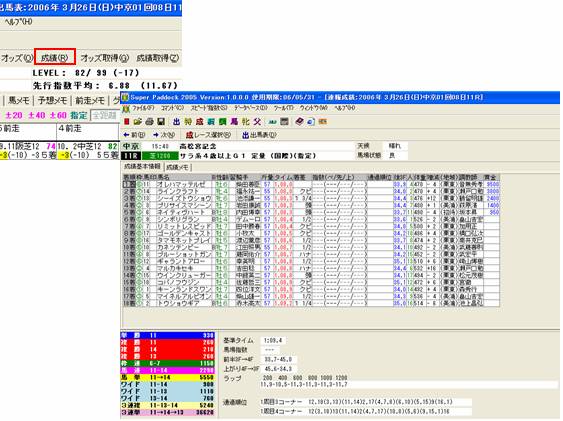Open レース選択(S) race selection

click(209, 135)
